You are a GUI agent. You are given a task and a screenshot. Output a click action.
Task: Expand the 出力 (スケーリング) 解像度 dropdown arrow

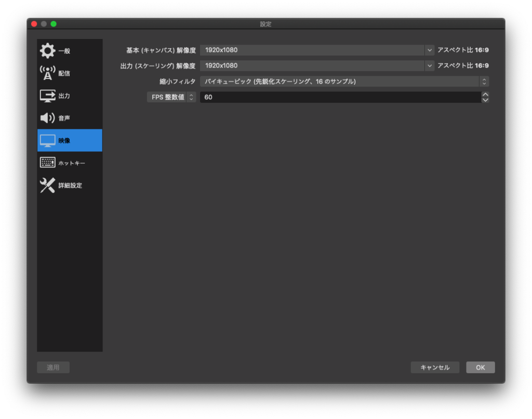point(430,66)
